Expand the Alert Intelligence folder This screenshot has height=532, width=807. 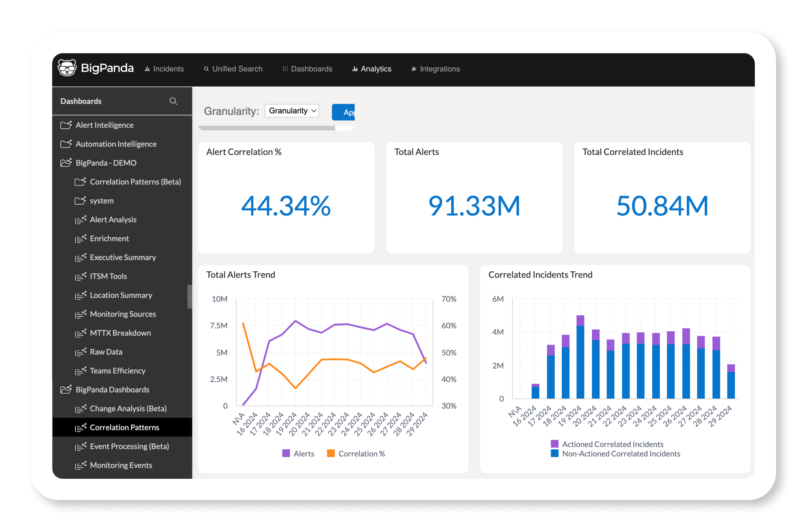click(x=122, y=125)
